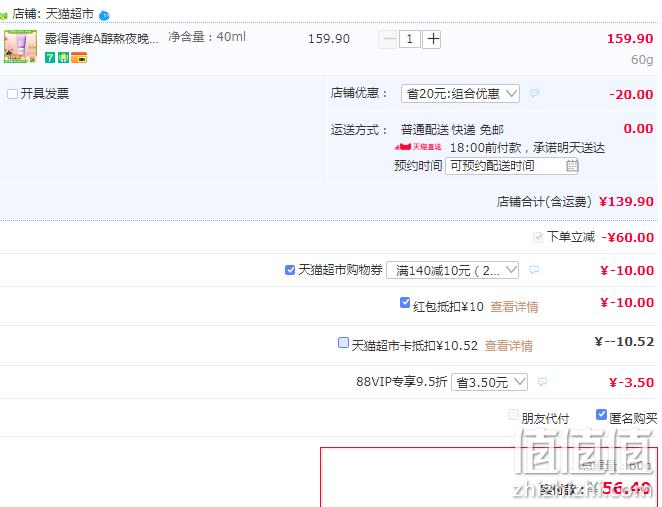Enable the 开具发票 invoice checkbox

pos(12,94)
